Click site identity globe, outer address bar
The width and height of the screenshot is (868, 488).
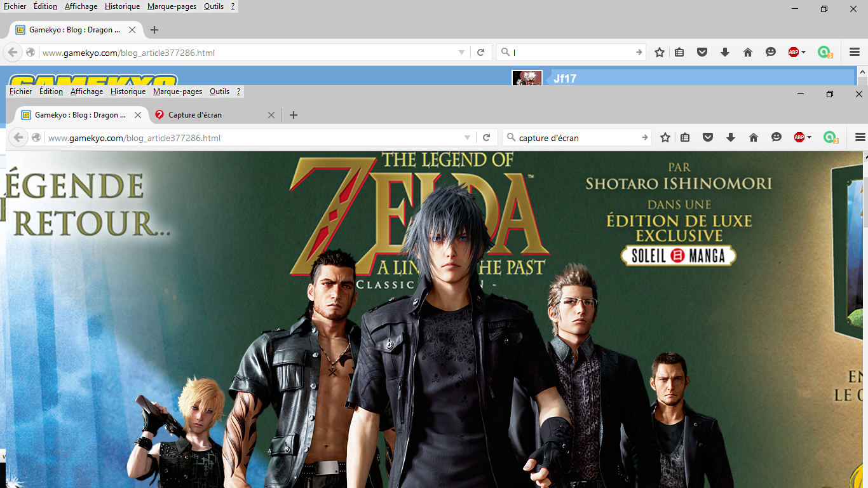click(x=31, y=53)
